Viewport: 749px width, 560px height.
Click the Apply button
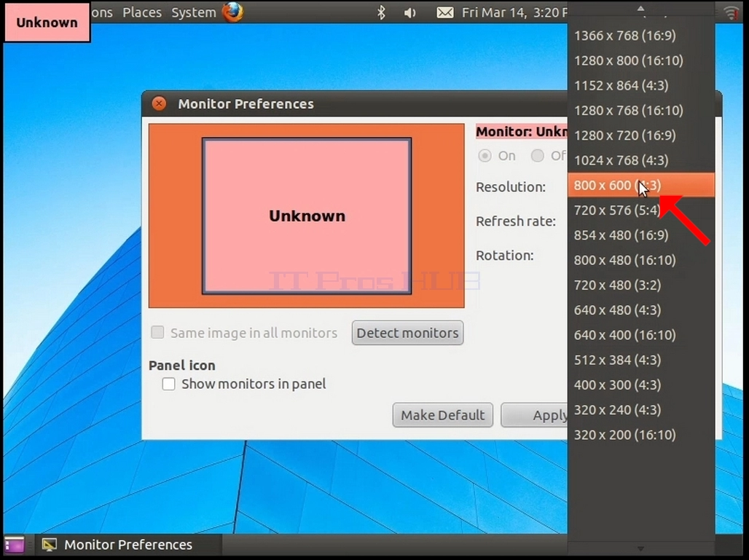tap(534, 415)
